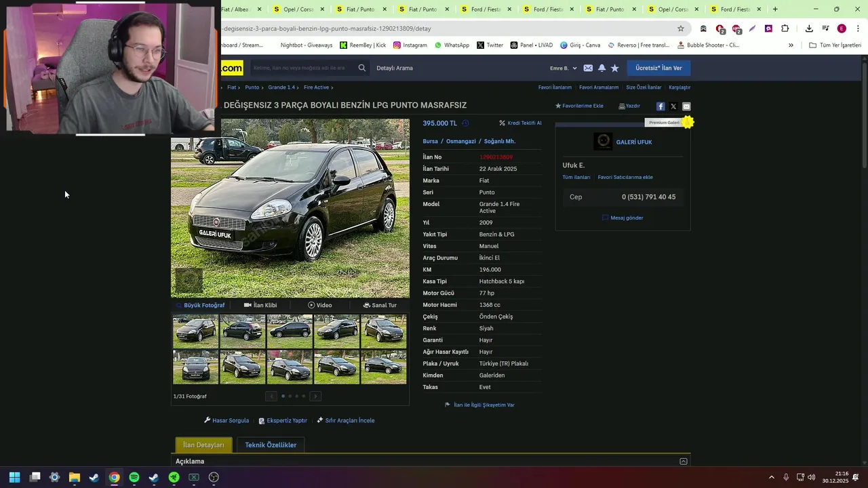868x488 pixels.
Task: Select the İlan Detayları tab
Action: pyautogui.click(x=203, y=445)
